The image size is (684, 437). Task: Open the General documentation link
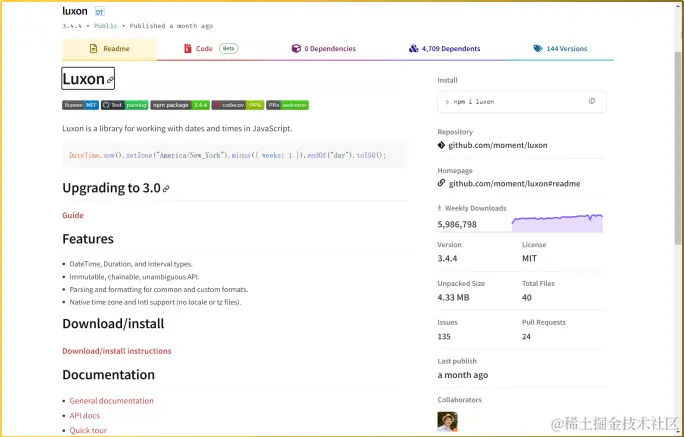click(x=112, y=401)
